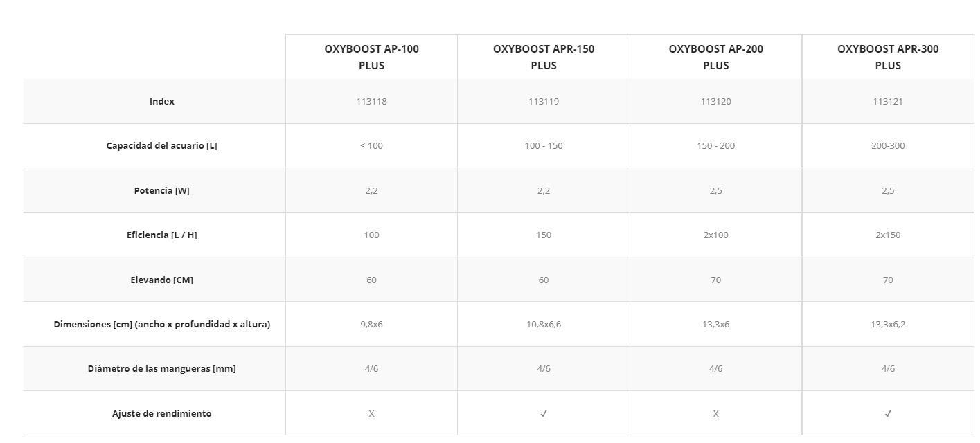Click the Dimensiones [cm] row label
The image size is (980, 443).
pyautogui.click(x=161, y=324)
